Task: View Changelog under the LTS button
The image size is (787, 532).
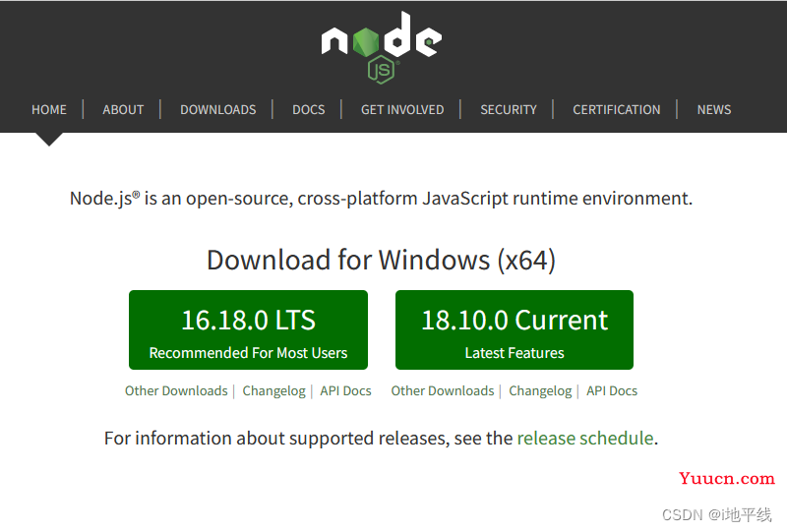Action: (x=274, y=391)
